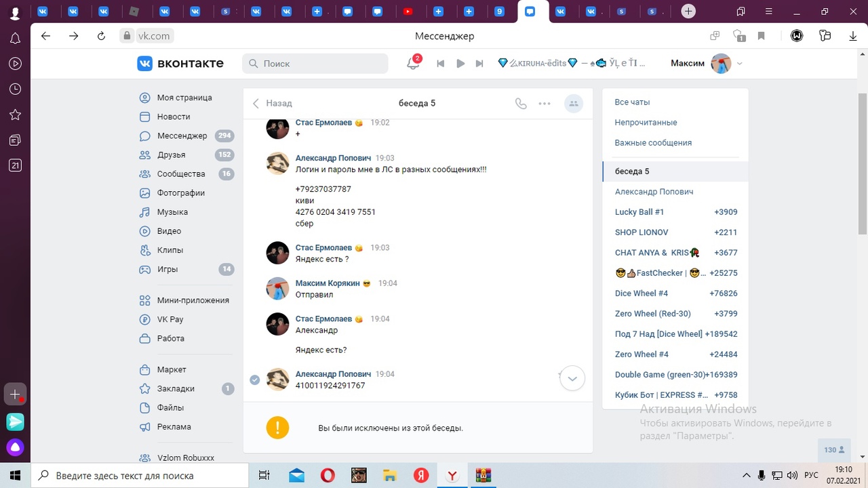This screenshot has height=488, width=868.
Task: Click the Назад back link
Action: click(273, 104)
